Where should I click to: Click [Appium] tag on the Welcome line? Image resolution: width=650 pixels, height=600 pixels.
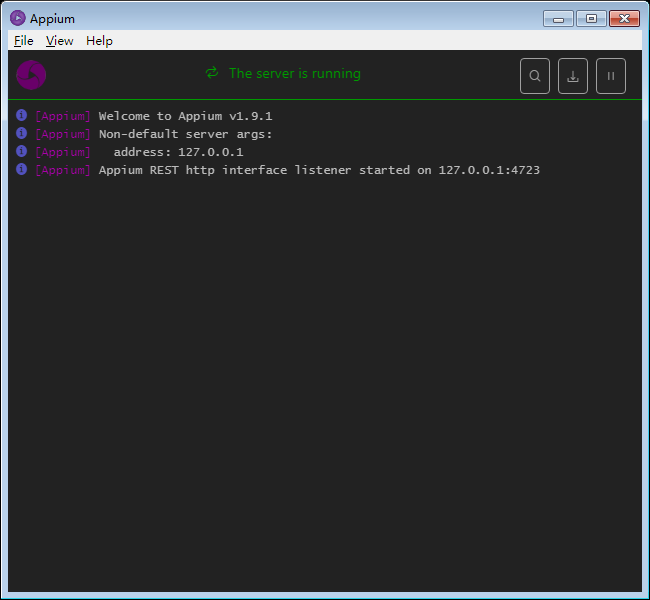coord(63,116)
